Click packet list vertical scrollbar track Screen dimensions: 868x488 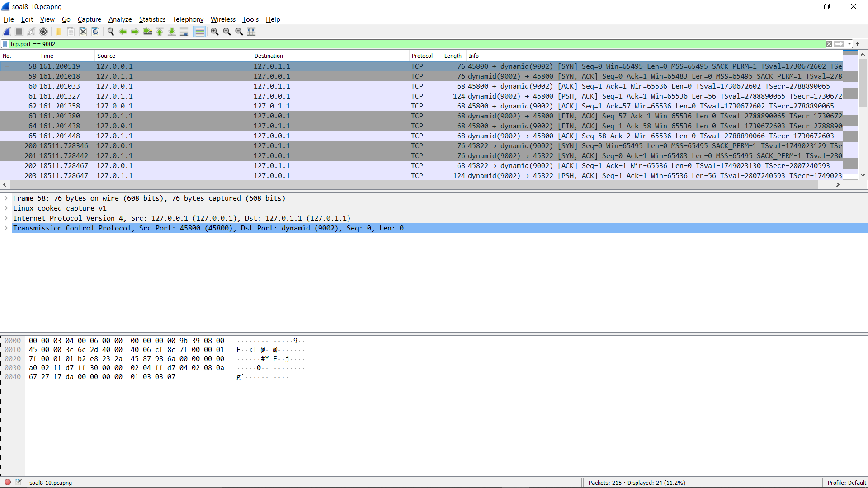(x=863, y=140)
